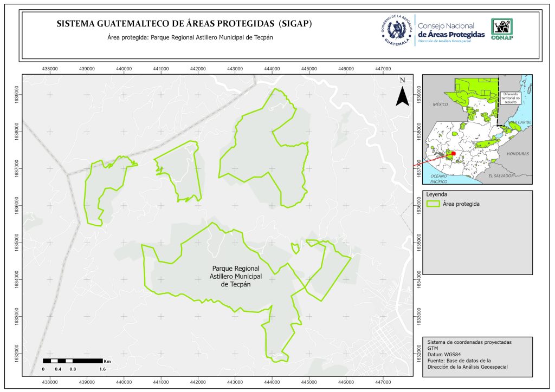Click the Océano Pacífico label in inset map

pyautogui.click(x=437, y=180)
